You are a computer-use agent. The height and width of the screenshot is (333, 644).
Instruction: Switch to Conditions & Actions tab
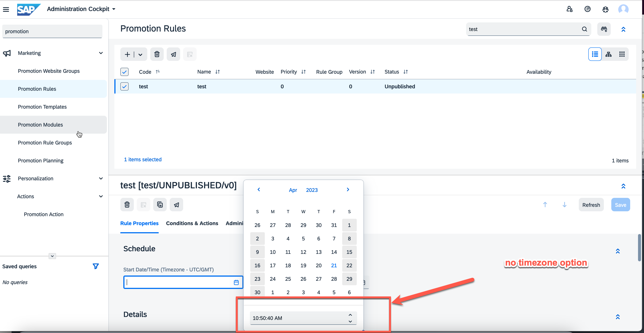click(192, 223)
